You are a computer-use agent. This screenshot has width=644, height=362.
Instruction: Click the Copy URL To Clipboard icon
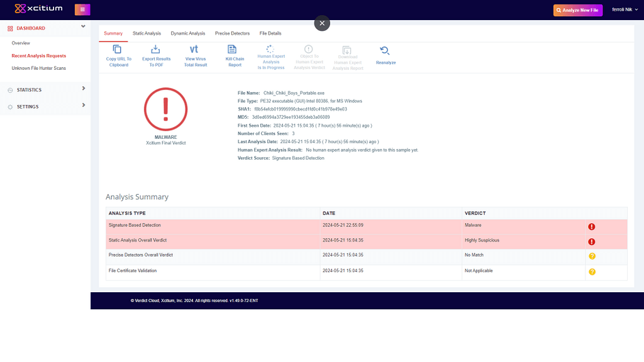pos(118,50)
